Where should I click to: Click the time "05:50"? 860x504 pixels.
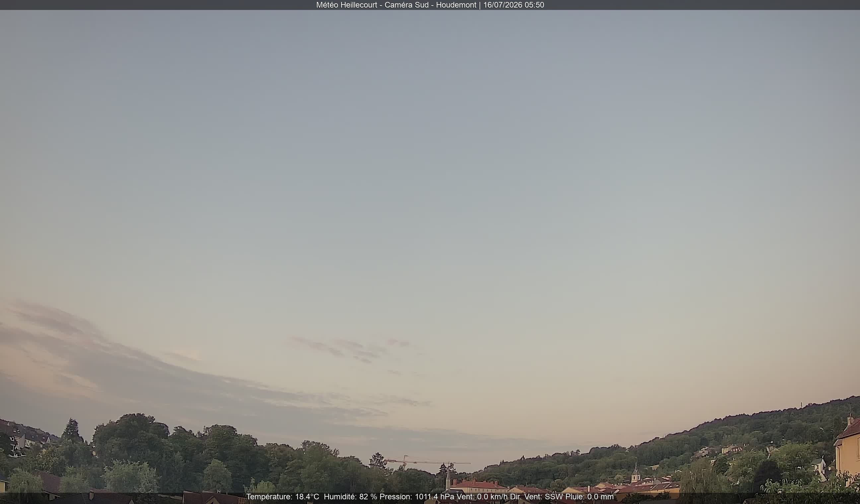[x=534, y=5]
